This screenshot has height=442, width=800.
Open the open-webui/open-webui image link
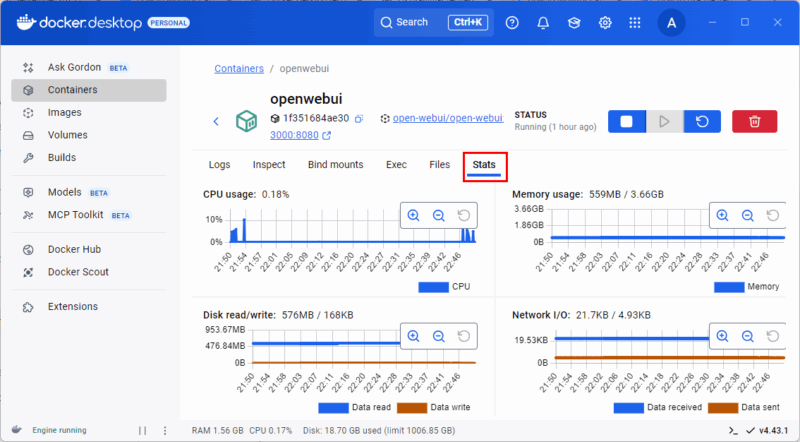[448, 118]
